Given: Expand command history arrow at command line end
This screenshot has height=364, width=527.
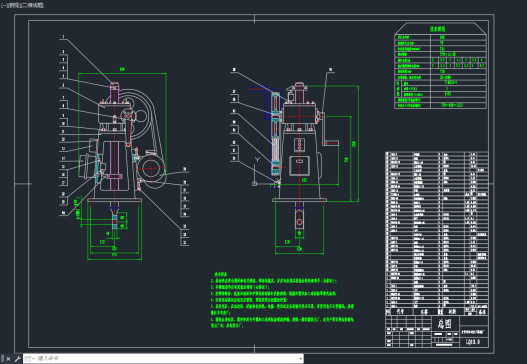Looking at the screenshot, I should point(300,359).
